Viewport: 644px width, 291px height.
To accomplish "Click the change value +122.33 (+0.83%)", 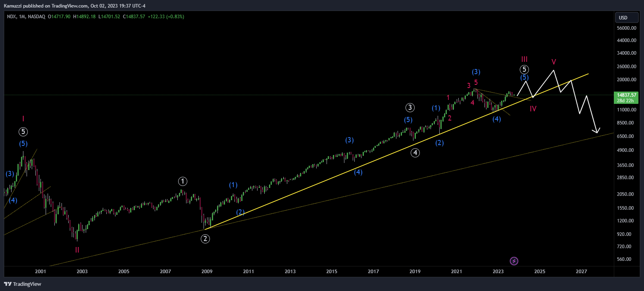I will point(166,17).
